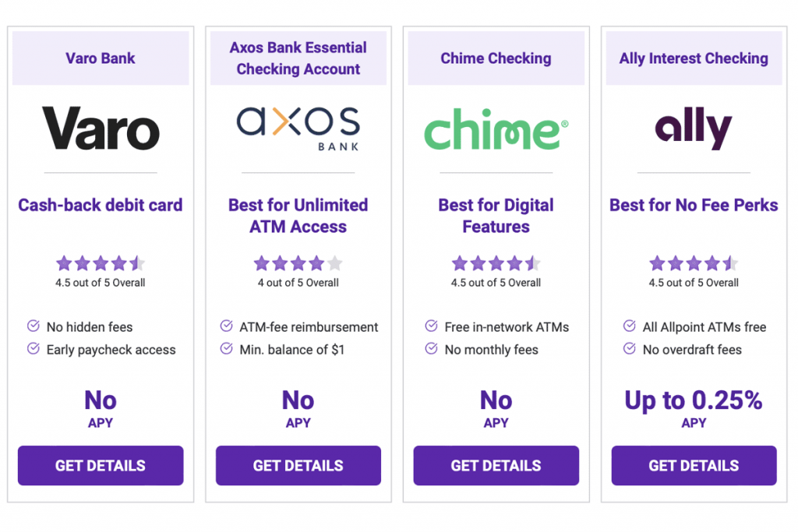Open the Chime Checking card header
The height and width of the screenshot is (532, 798).
coord(496,58)
